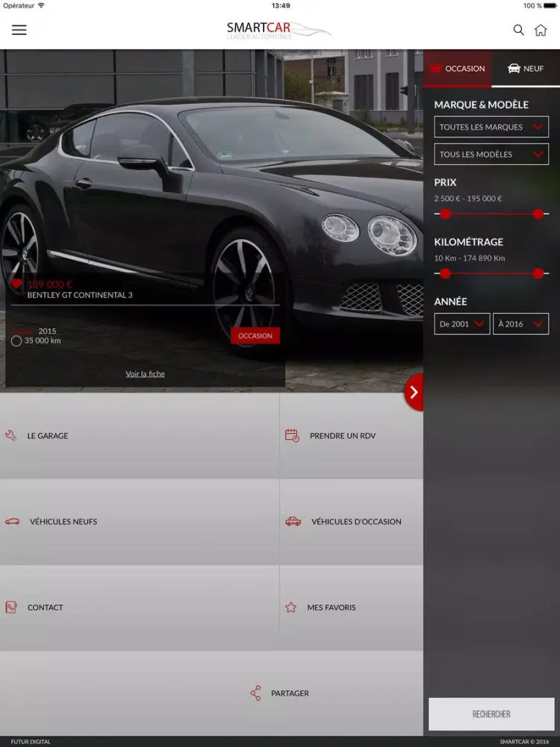This screenshot has height=747, width=560.
Task: Click the car icon for Véhicules d'Occasion
Action: pos(293,521)
